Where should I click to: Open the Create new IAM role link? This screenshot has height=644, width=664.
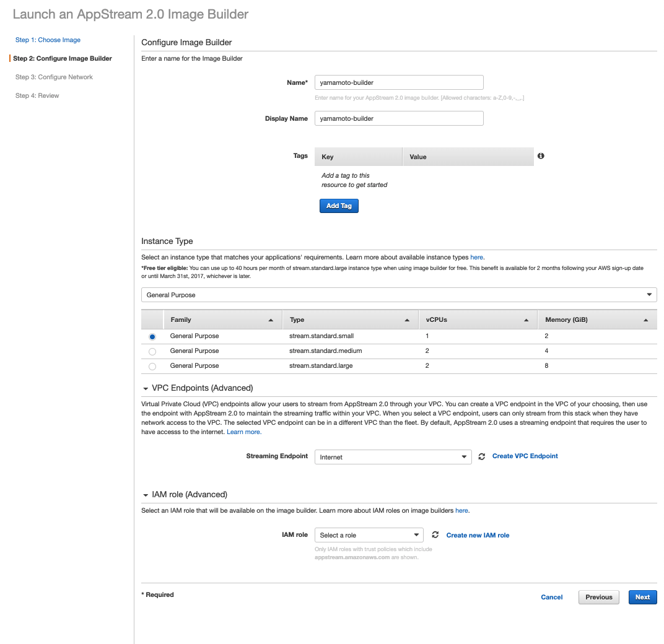point(478,535)
